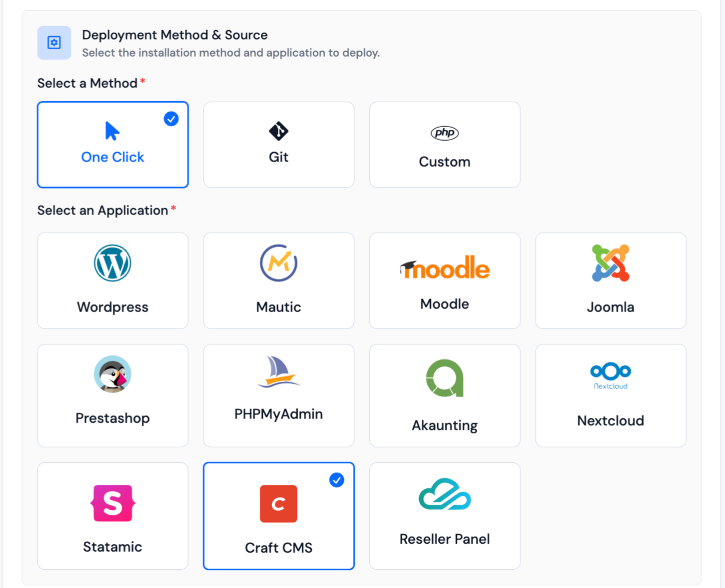Image resolution: width=725 pixels, height=588 pixels.
Task: Click the blue checkmark on One Click
Action: pyautogui.click(x=171, y=119)
